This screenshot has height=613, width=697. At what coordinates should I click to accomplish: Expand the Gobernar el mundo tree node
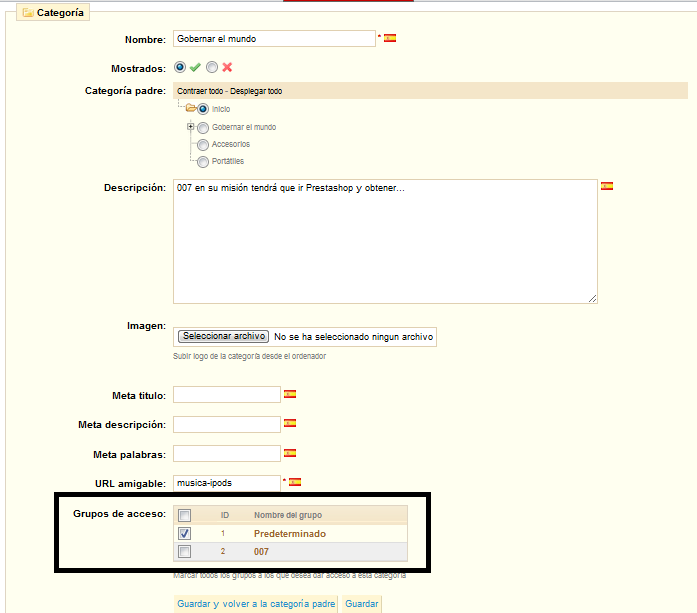(x=190, y=127)
